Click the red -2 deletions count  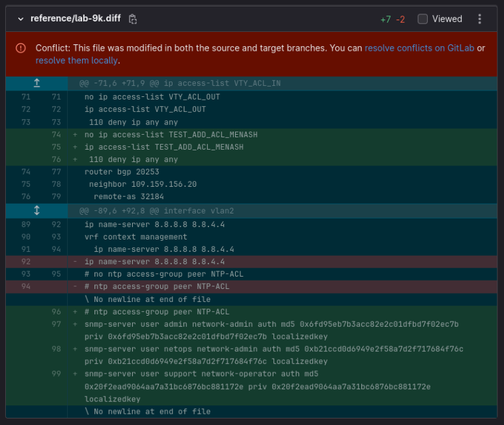coord(400,20)
